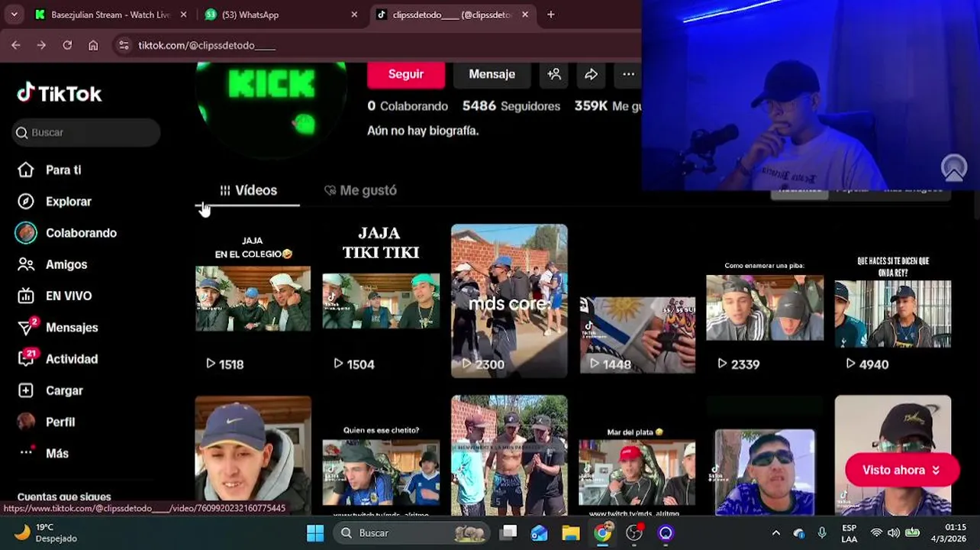Click the browser home icon
The image size is (980, 550).
(x=93, y=45)
